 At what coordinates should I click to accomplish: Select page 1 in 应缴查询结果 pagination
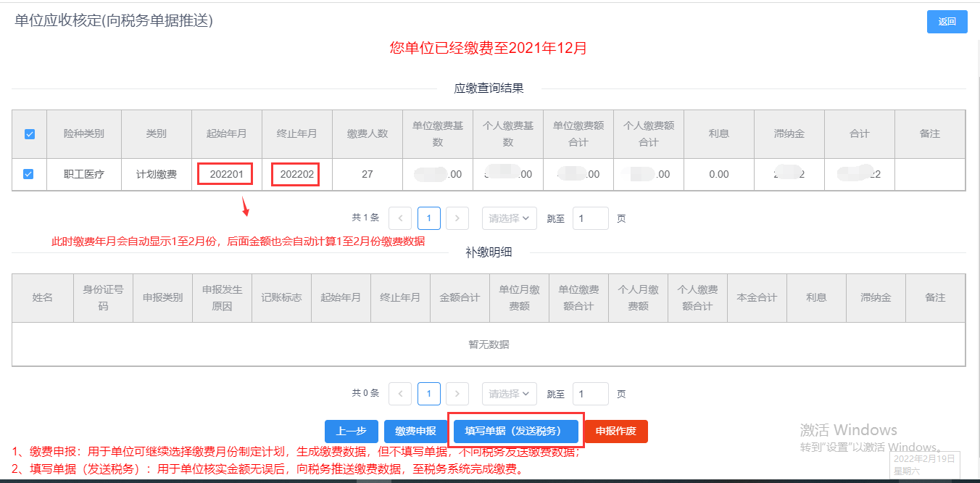[x=428, y=218]
